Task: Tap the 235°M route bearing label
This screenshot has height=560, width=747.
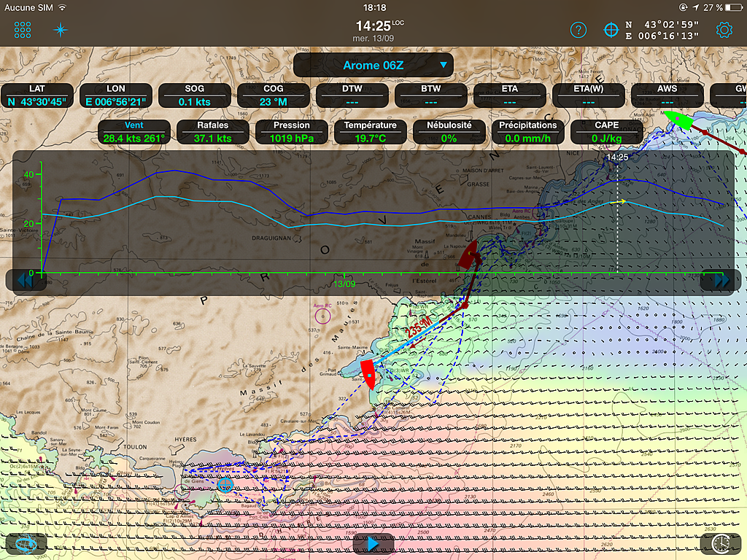Action: tap(419, 328)
